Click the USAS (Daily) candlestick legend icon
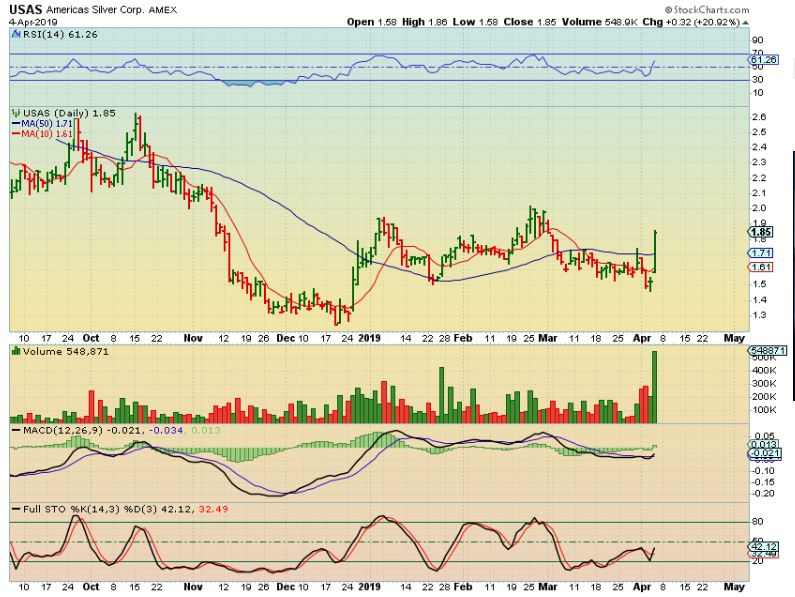795x597 pixels. (14, 113)
